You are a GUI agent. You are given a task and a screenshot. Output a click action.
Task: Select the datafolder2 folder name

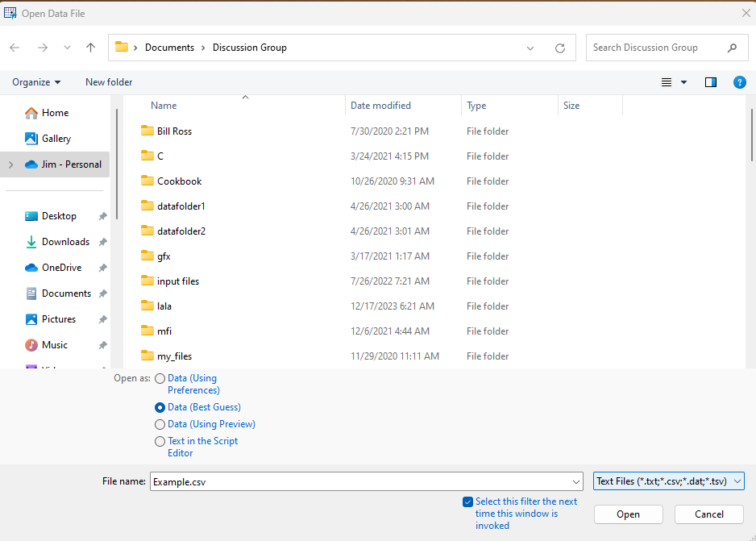coord(181,231)
